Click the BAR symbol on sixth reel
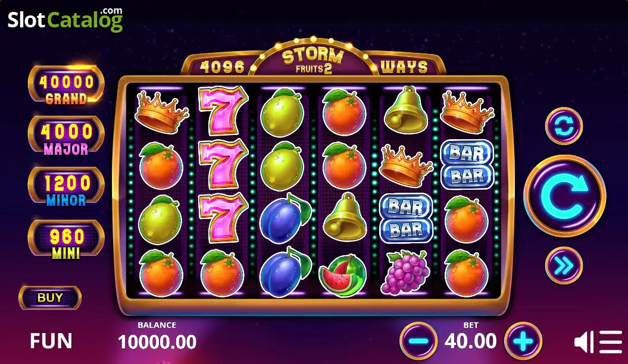 tap(467, 164)
